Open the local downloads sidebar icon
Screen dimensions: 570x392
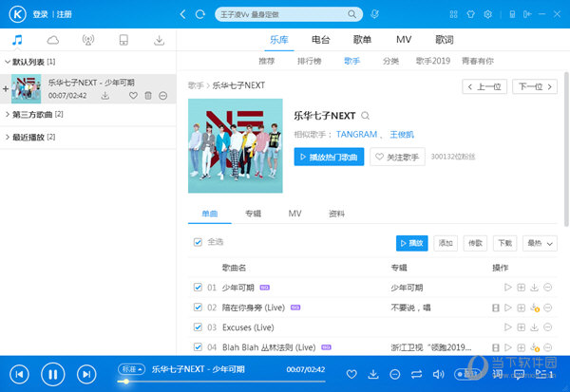pyautogui.click(x=159, y=40)
